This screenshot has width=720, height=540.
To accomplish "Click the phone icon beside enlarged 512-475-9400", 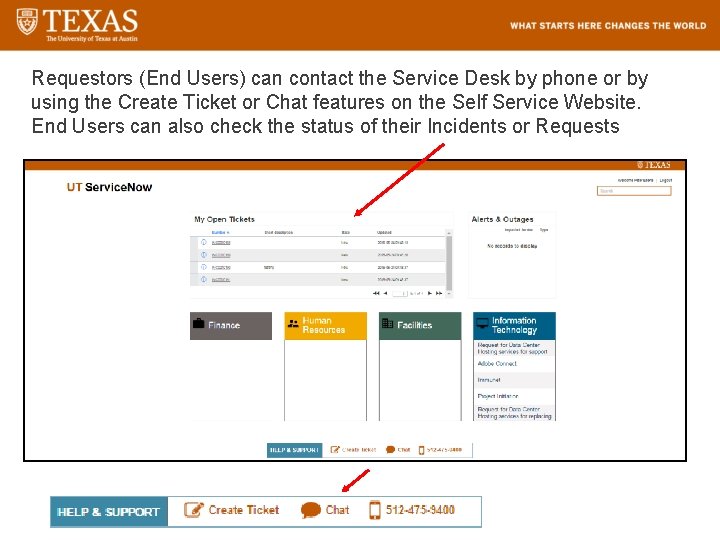I will click(375, 510).
